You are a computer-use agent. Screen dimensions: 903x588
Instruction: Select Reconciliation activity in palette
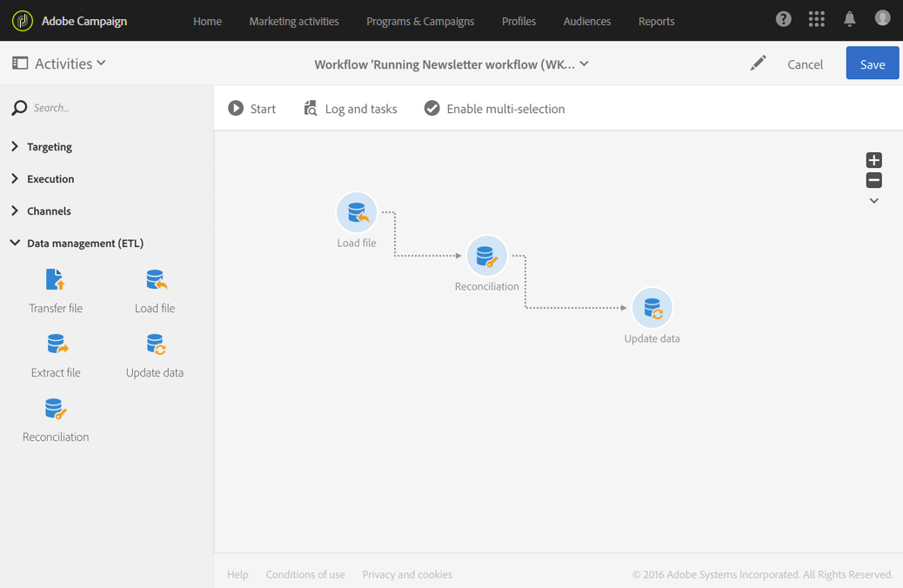click(56, 420)
